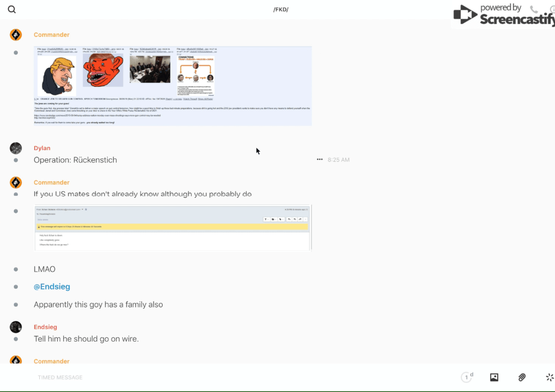Image resolution: width=555 pixels, height=392 pixels.
Task: Click Commander's avatar at top of chat
Action: (16, 35)
